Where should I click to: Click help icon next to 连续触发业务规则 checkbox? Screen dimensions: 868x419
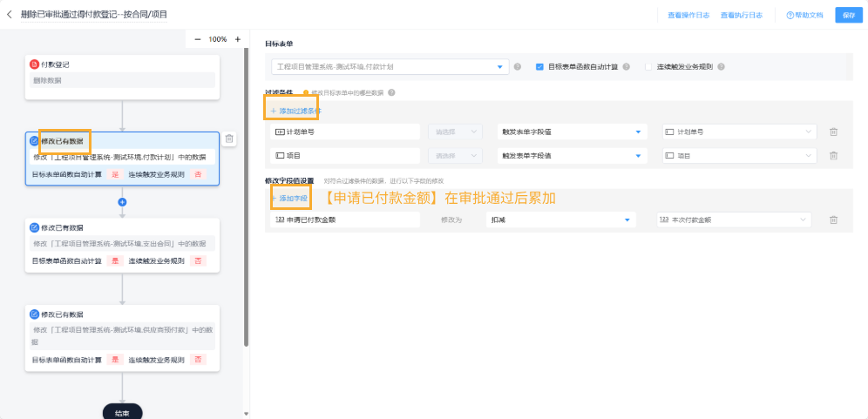(x=722, y=67)
